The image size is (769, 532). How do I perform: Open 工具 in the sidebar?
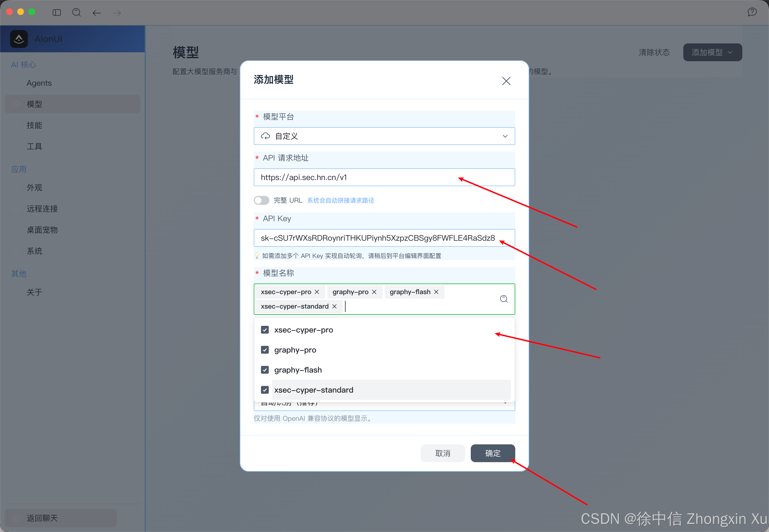tap(72, 146)
